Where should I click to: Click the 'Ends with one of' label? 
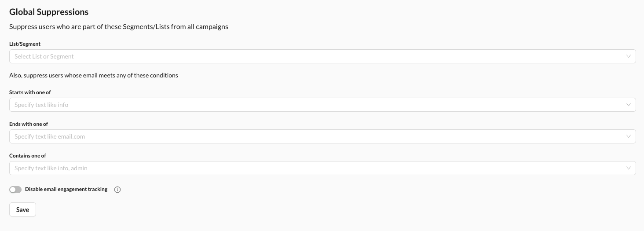point(29,124)
